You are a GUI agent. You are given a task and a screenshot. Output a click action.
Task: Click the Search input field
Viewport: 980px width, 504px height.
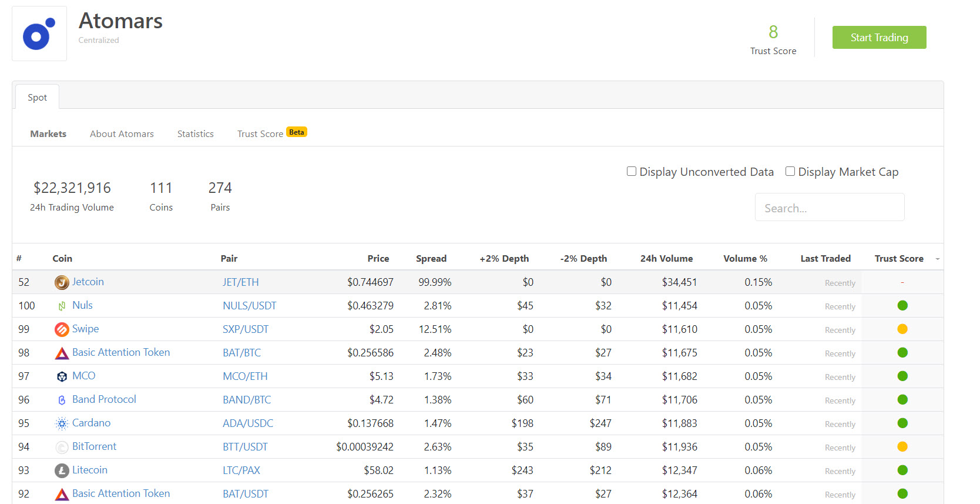pos(830,208)
